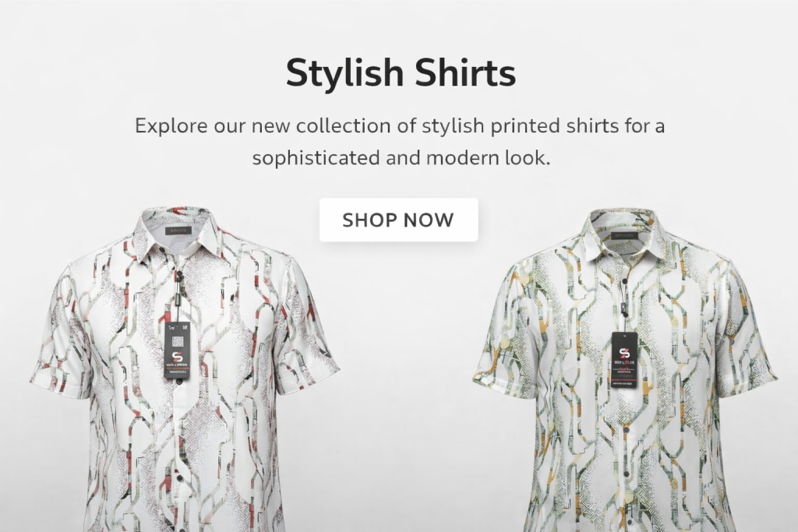Click the SHOP NOW button
This screenshot has width=798, height=532.
coord(398,220)
